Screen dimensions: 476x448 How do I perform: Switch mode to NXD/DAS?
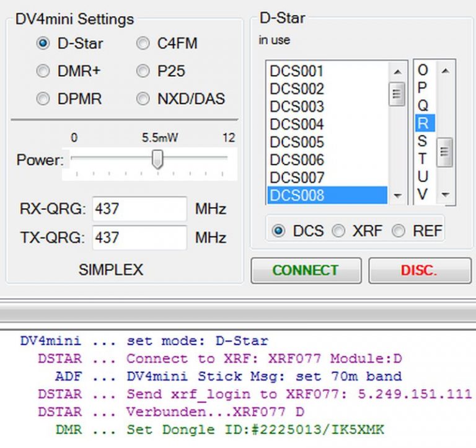tap(143, 99)
